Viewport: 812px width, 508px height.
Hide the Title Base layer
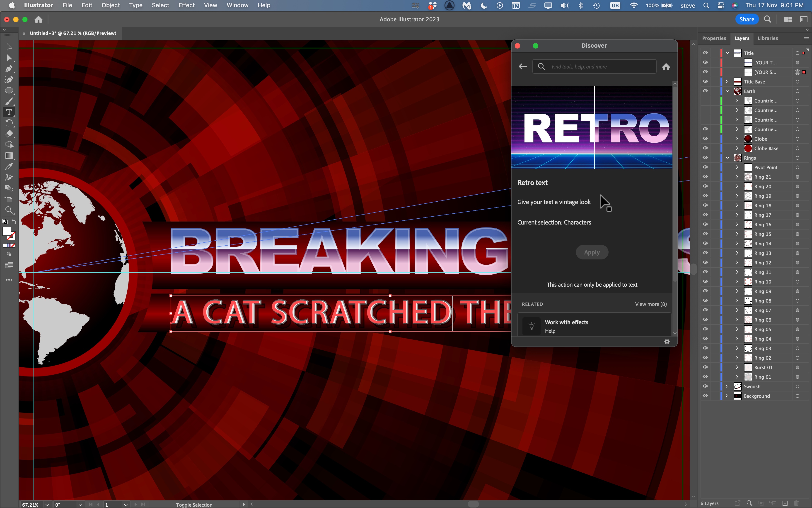[705, 81]
